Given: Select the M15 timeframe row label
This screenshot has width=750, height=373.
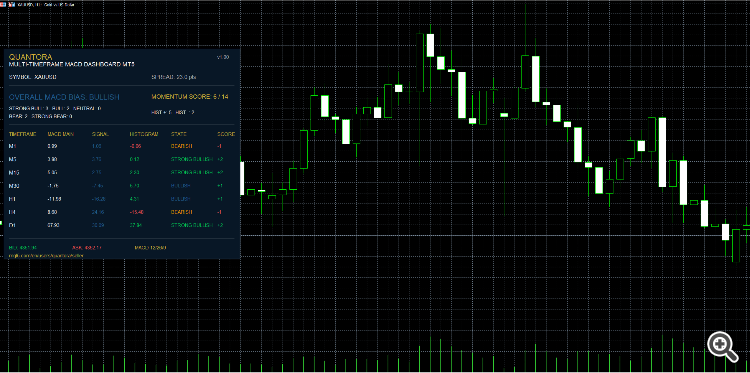Looking at the screenshot, I should 13,172.
